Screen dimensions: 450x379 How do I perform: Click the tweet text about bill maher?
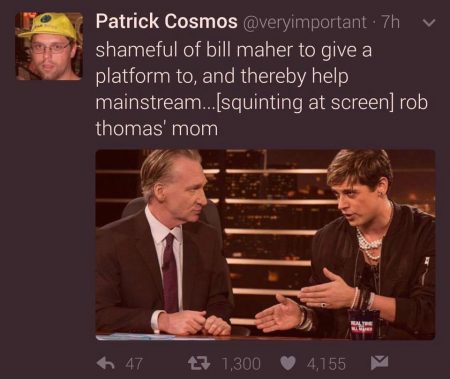tap(261, 89)
